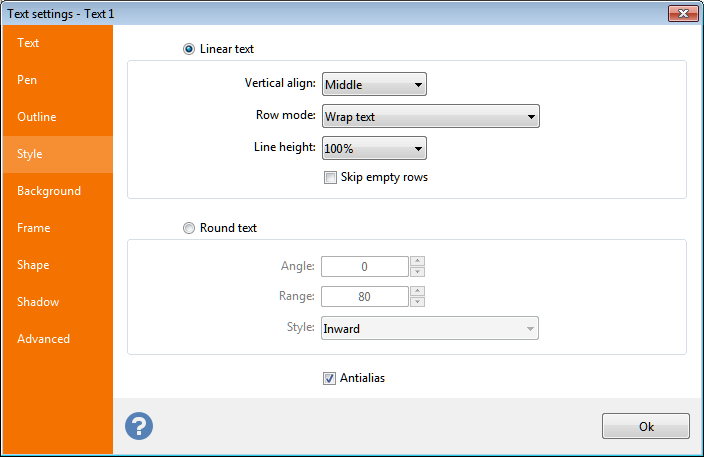Switch to the Shape tab
This screenshot has height=457, width=704.
point(57,265)
